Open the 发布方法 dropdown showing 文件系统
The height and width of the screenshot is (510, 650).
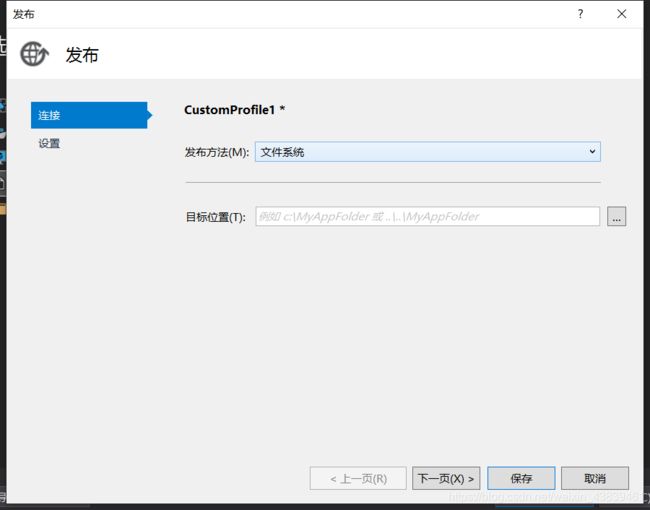[x=427, y=152]
